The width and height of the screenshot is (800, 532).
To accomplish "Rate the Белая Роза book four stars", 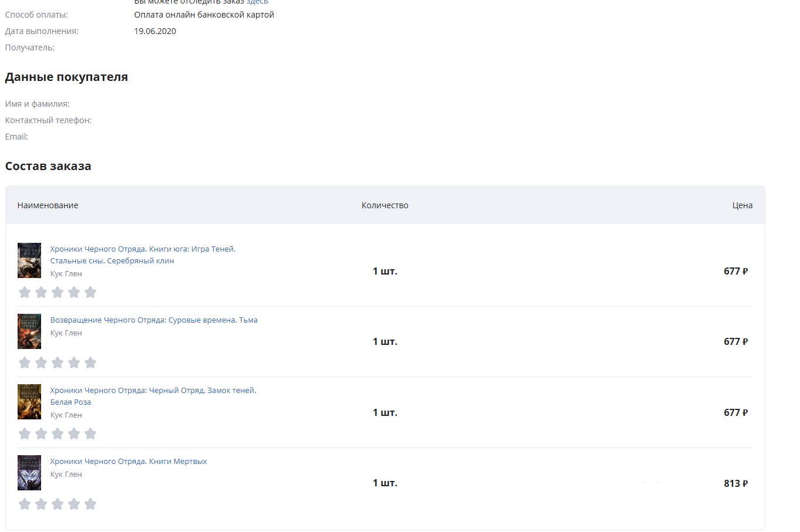I will (74, 433).
